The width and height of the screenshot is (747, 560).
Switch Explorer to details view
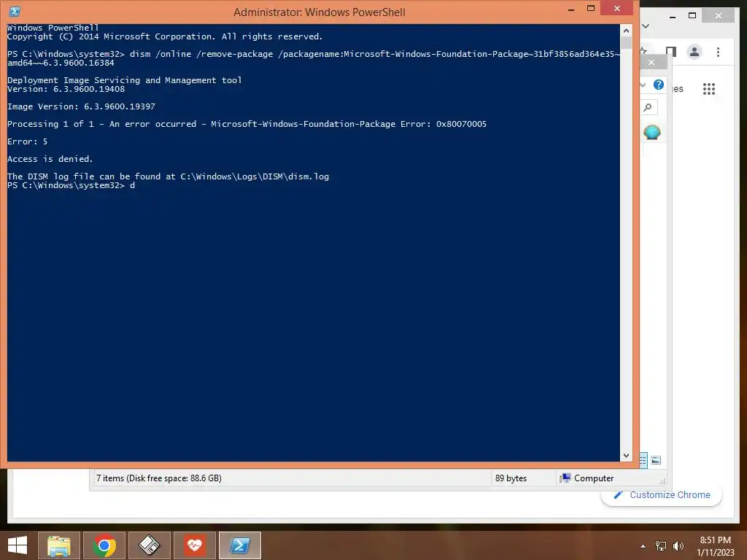click(x=643, y=460)
